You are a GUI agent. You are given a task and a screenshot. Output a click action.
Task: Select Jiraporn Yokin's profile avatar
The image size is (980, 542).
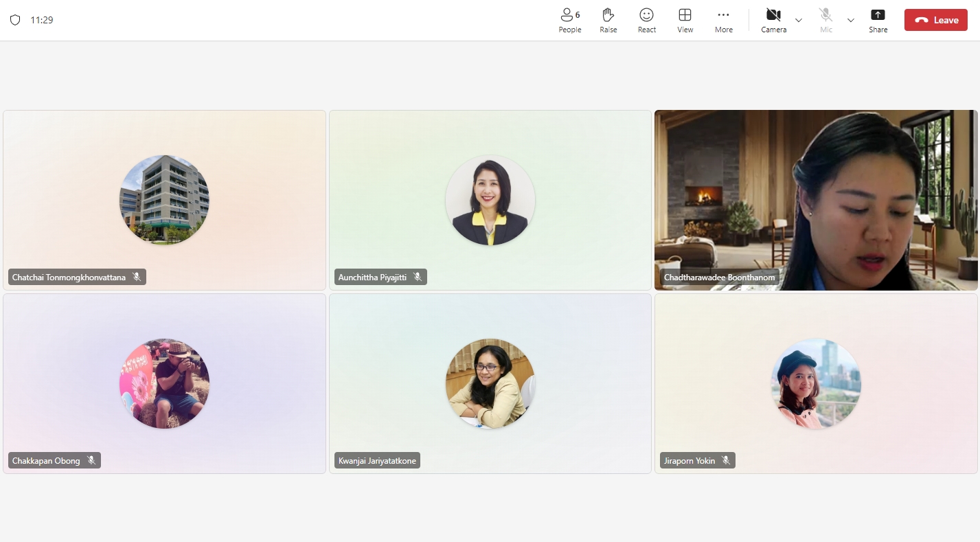[816, 383]
